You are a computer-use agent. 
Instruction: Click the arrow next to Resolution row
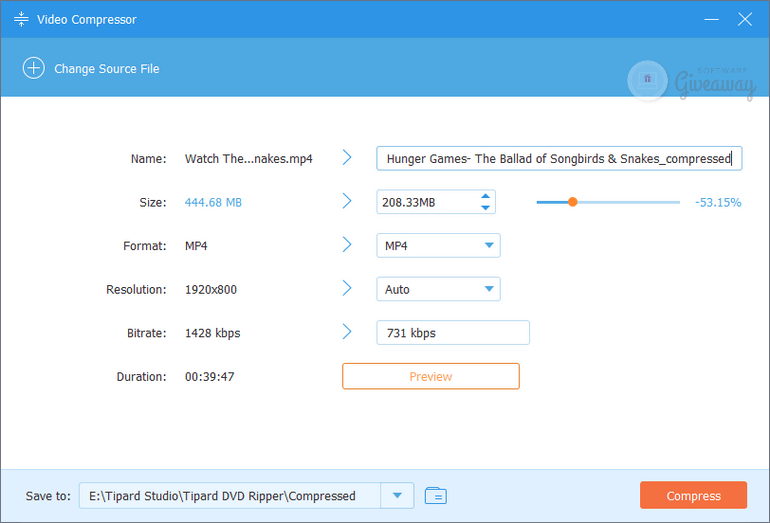point(347,288)
